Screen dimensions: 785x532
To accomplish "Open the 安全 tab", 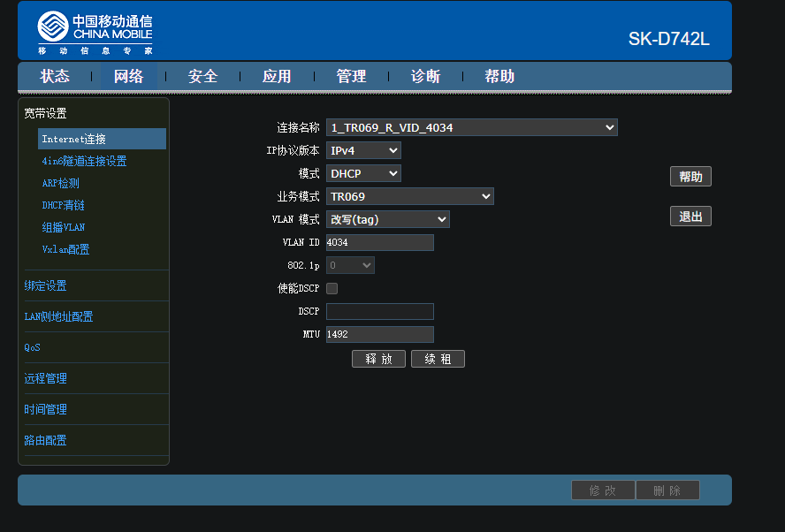I will click(x=202, y=76).
